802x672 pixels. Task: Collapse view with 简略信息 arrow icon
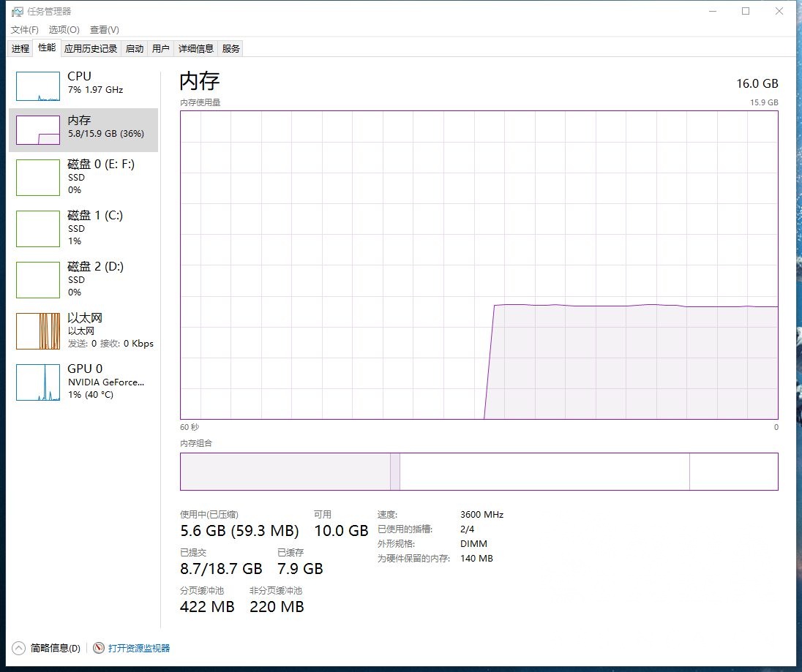tap(18, 648)
